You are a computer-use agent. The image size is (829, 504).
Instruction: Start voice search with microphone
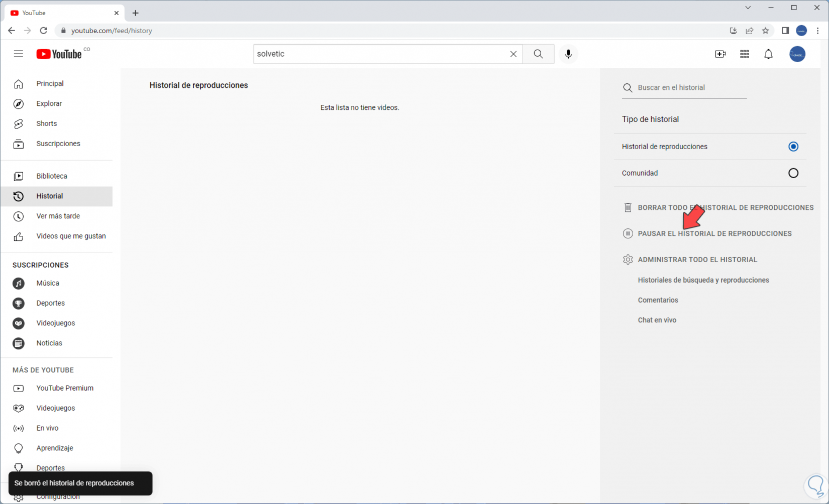click(568, 54)
